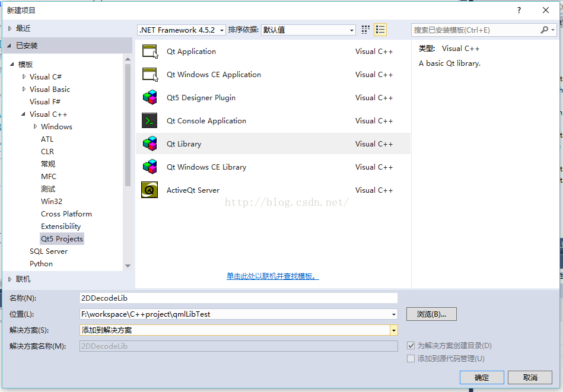The image size is (563, 392).
Task: Click the tree scrollbar up arrow
Action: 128,59
